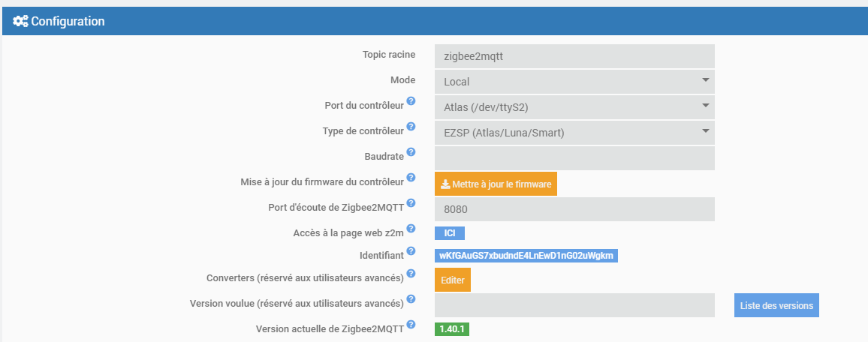Click help icon beside Version actuelle de Zigbee2MQTT

[x=411, y=325]
